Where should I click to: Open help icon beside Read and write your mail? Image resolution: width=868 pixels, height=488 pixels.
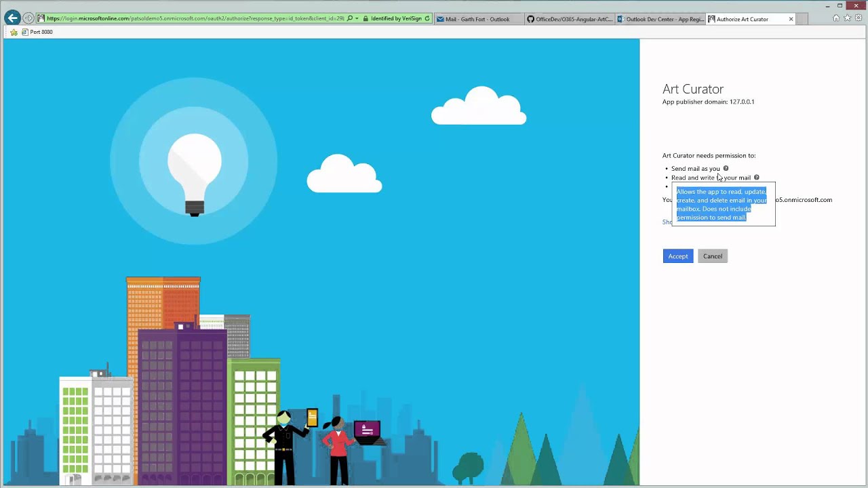coord(757,178)
